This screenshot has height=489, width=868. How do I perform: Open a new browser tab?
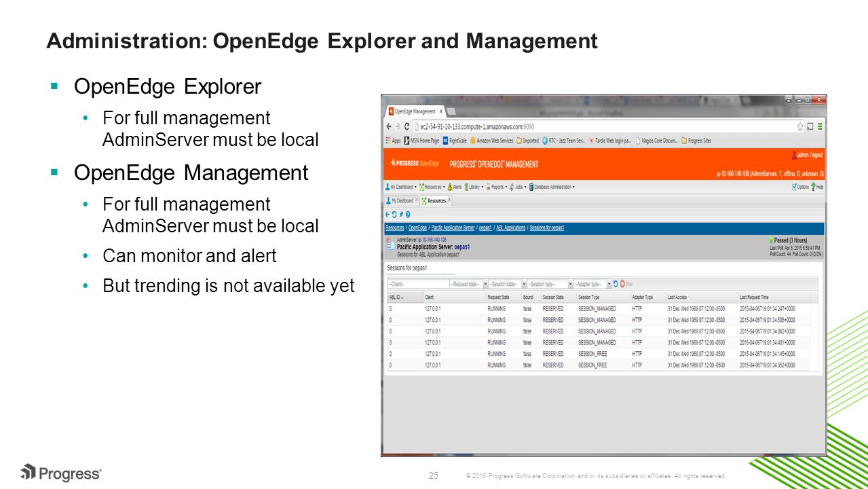pos(451,111)
